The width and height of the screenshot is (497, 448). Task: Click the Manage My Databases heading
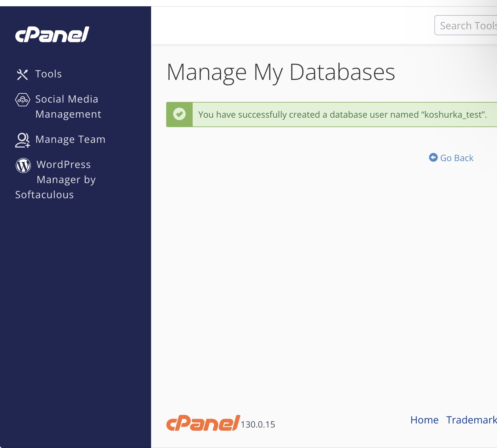(280, 72)
